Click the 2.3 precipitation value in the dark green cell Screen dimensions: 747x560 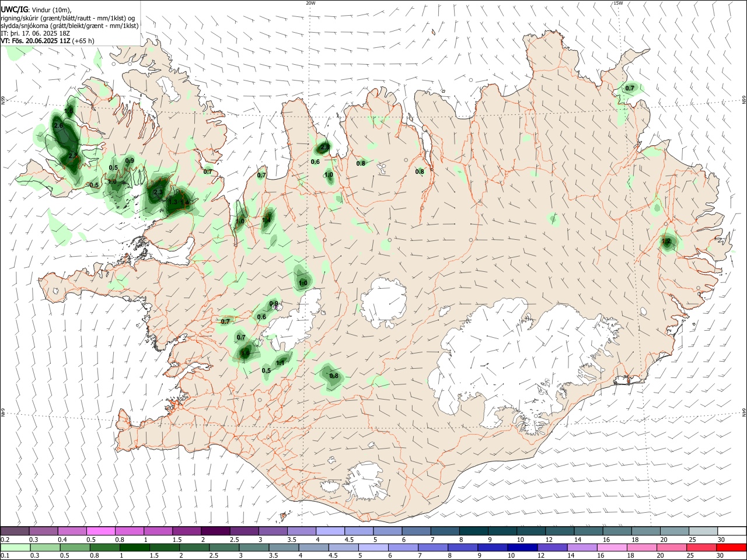[x=158, y=192]
